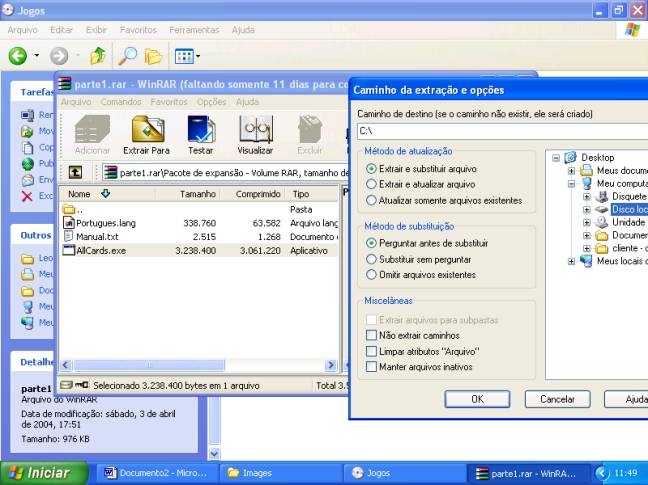
Task: Click the parent folder '..' icon
Action: [x=69, y=209]
